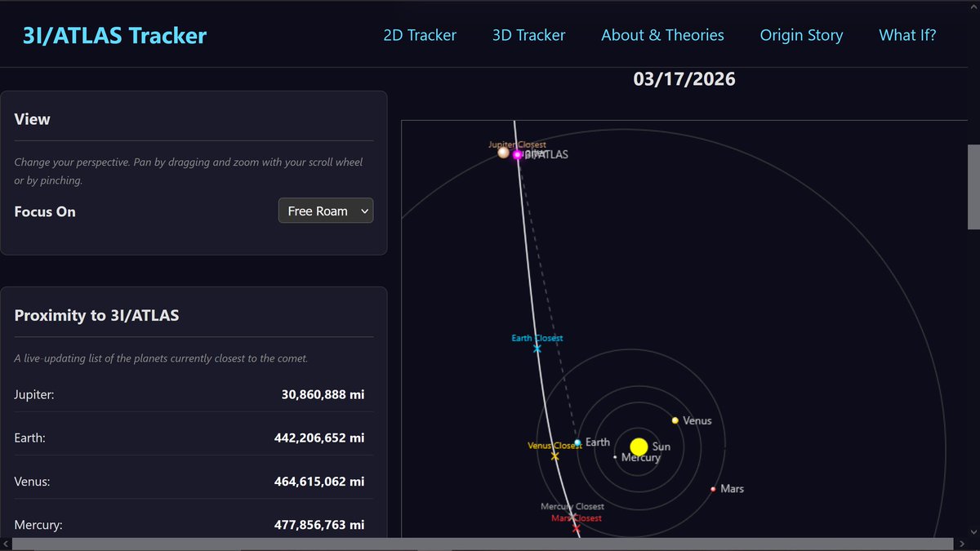Click the Focus On label
The width and height of the screenshot is (980, 551).
coord(45,211)
